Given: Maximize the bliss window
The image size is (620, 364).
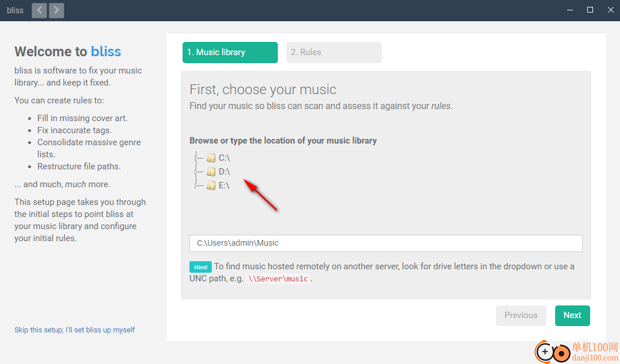Looking at the screenshot, I should (x=590, y=10).
